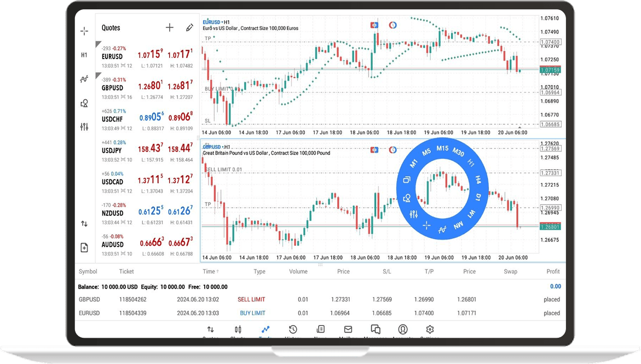Click the crosshair icon in radial menu

(x=426, y=226)
